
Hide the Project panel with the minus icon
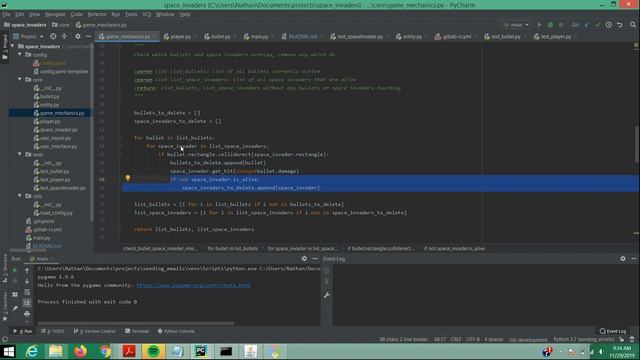pyautogui.click(x=88, y=36)
